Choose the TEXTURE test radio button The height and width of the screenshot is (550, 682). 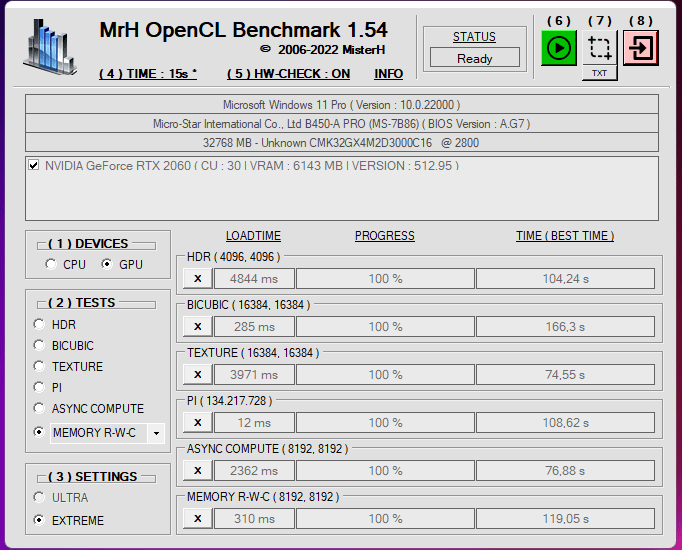pos(39,366)
